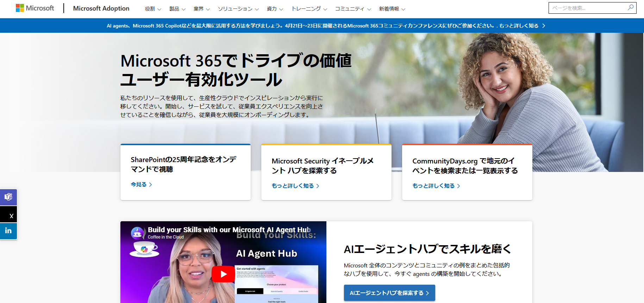
Task: Expand the トレーニング menu
Action: click(x=309, y=9)
